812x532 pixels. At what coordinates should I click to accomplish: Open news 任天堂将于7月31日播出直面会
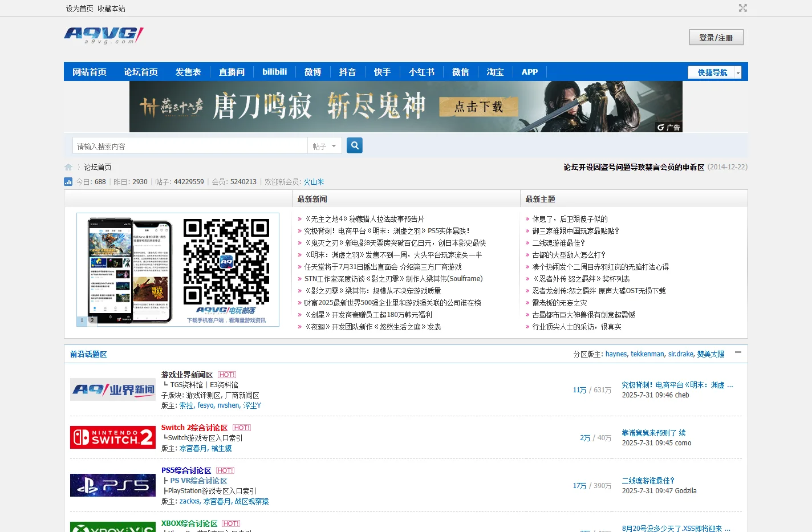click(383, 267)
